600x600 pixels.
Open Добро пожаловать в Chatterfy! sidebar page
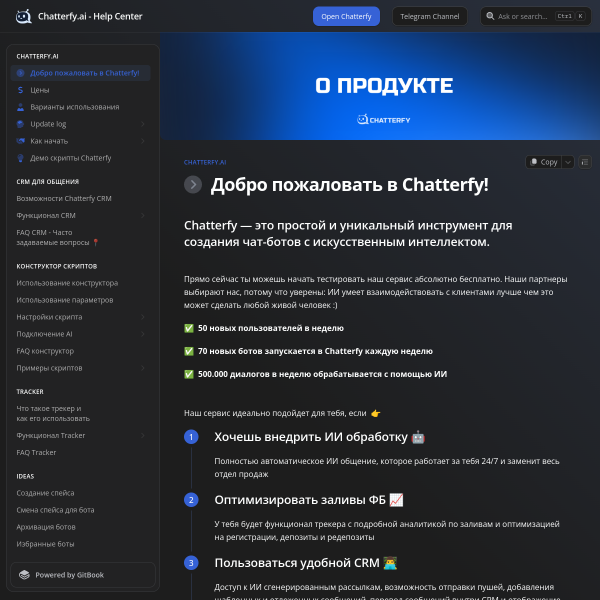pos(80,73)
